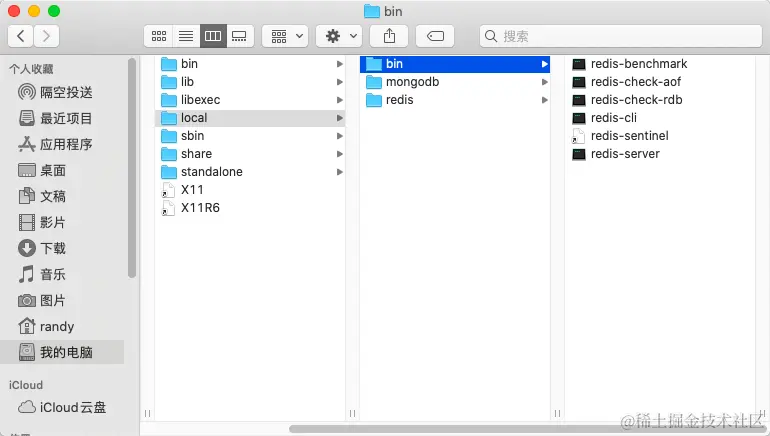This screenshot has width=770, height=436.
Task: Click the Share toolbar button
Action: [x=389, y=36]
